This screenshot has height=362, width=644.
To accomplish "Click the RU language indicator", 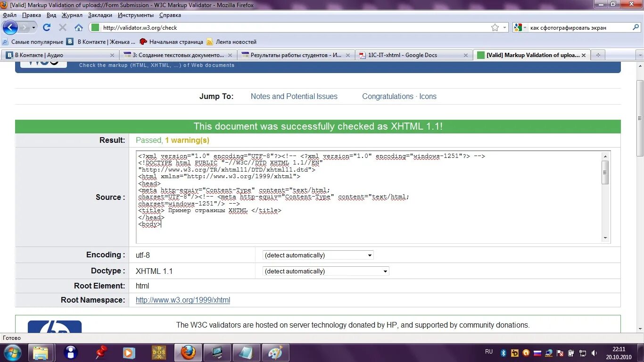I will click(489, 352).
